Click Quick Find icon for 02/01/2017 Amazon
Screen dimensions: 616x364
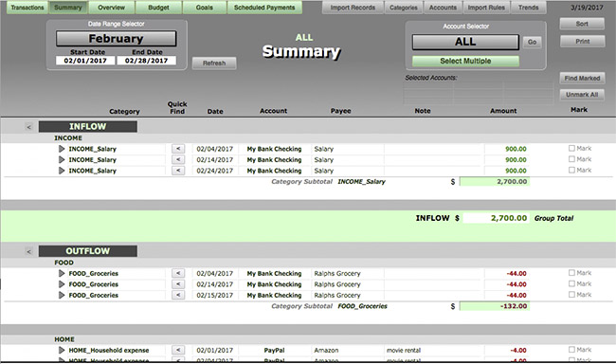(x=178, y=350)
